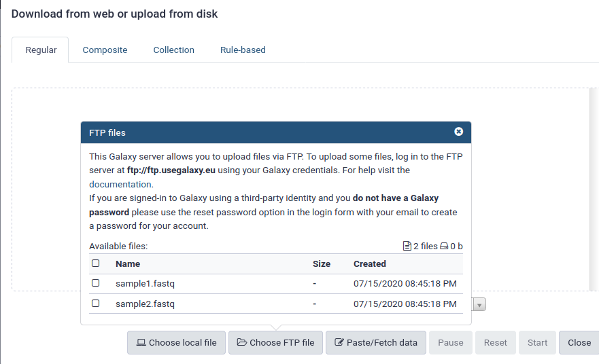The width and height of the screenshot is (599, 364).
Task: Click the Pause button
Action: click(451, 343)
